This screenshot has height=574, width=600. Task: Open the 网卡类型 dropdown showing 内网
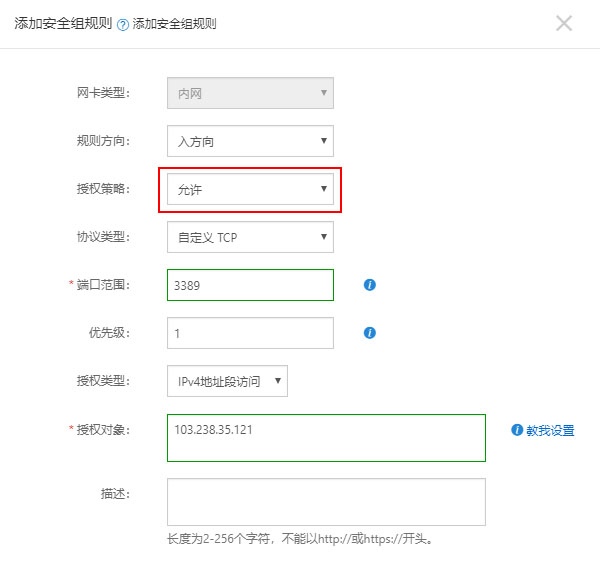click(250, 93)
